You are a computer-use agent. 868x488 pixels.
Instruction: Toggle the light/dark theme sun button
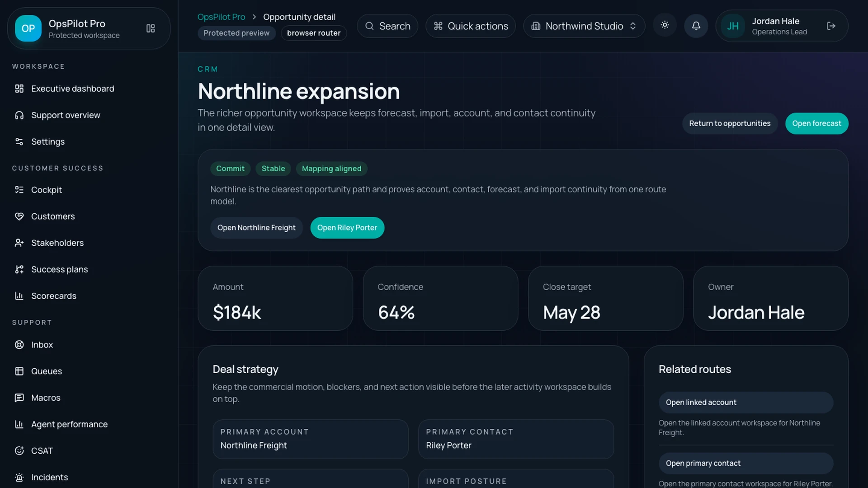click(x=665, y=25)
